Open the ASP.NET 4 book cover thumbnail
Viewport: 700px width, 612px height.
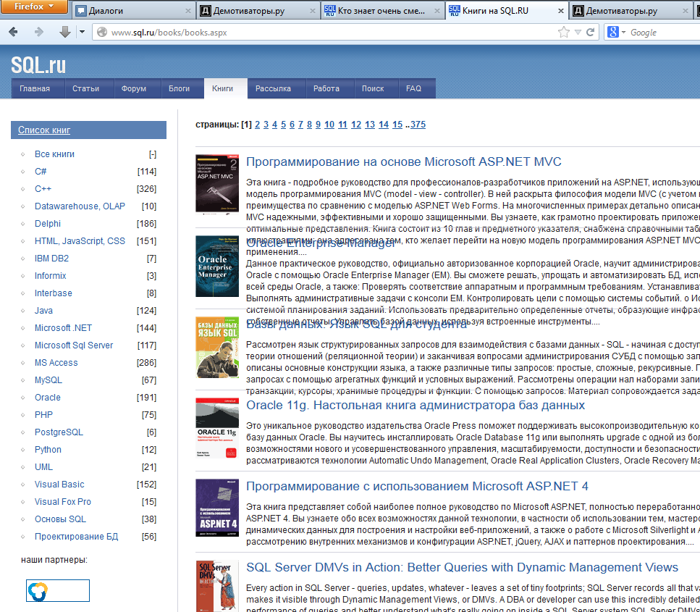click(217, 508)
